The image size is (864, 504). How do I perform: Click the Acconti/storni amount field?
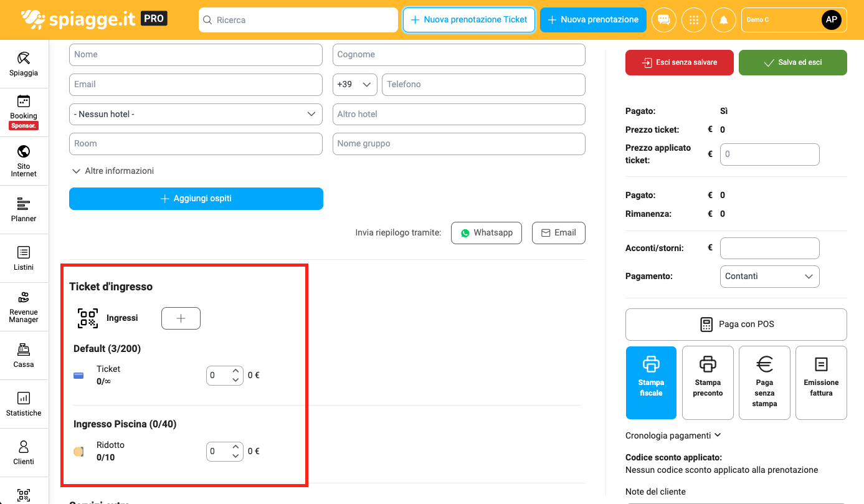tap(769, 248)
